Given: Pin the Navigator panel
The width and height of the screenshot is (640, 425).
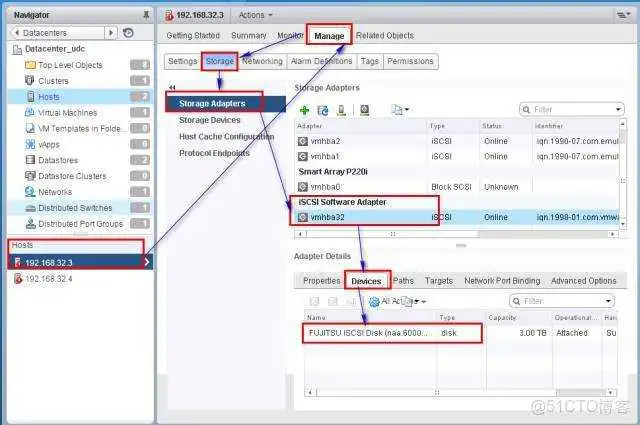Looking at the screenshot, I should (x=147, y=15).
